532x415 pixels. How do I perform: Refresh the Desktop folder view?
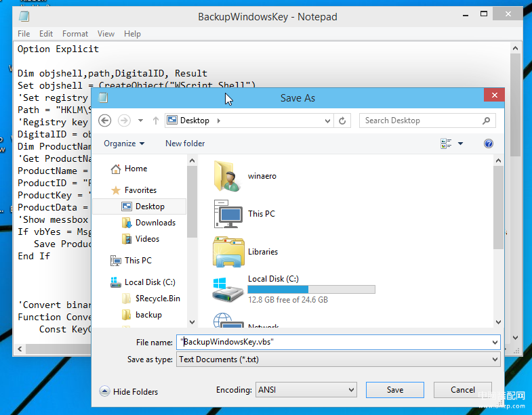pos(342,121)
